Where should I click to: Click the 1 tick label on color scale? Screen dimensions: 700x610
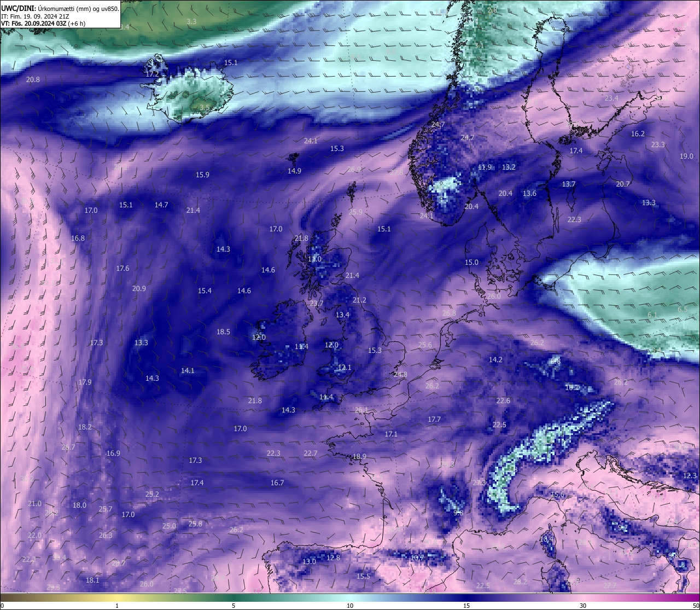tap(117, 606)
